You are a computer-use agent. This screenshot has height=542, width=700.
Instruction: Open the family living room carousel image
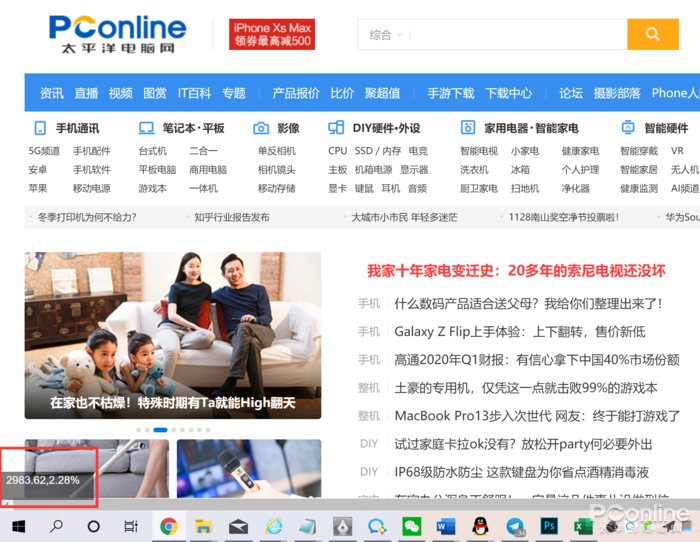(x=173, y=335)
